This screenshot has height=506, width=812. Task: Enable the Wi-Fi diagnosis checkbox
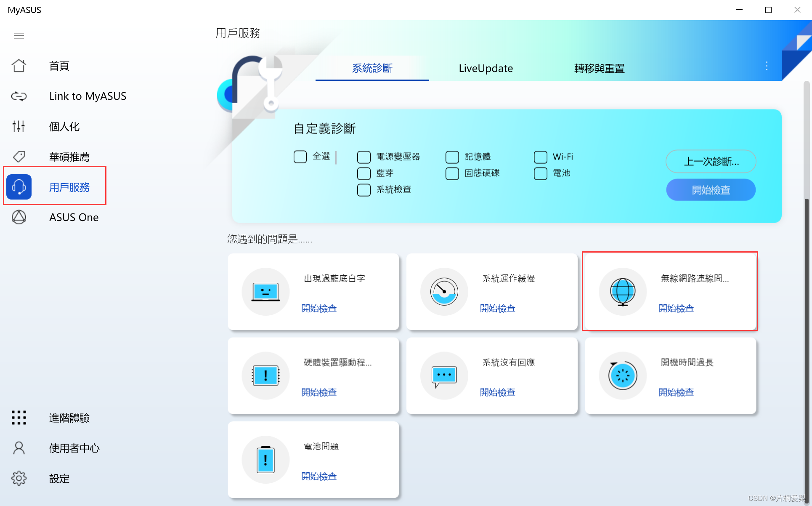pyautogui.click(x=540, y=157)
